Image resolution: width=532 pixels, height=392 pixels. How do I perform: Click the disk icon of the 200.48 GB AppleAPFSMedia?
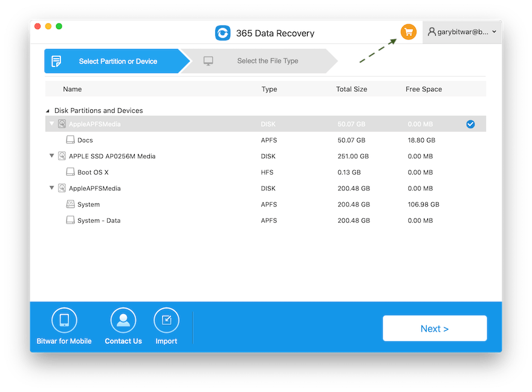coord(62,188)
